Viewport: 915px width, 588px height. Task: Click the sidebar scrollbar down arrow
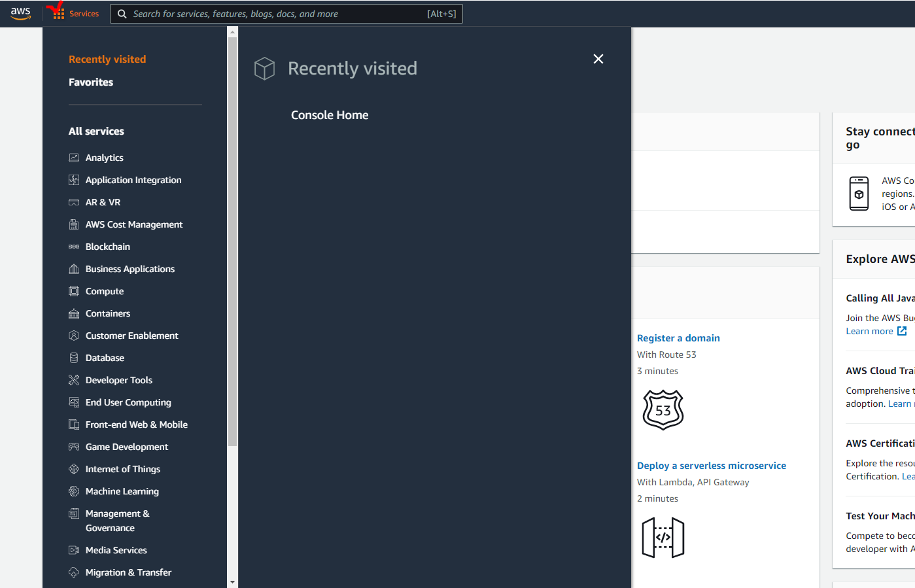click(x=232, y=582)
